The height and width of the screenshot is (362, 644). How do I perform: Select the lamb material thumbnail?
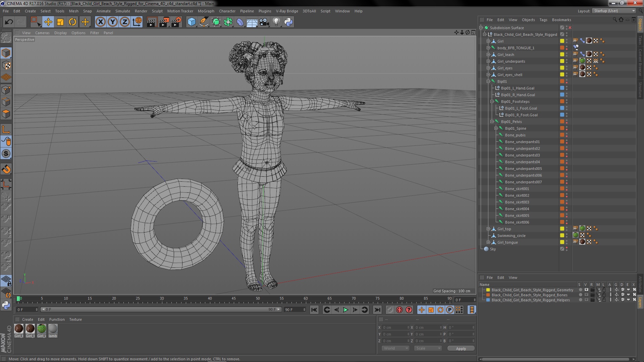coord(53,330)
